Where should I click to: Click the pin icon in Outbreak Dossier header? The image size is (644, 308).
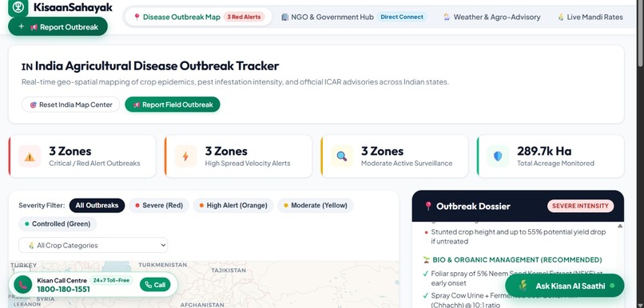(x=428, y=206)
